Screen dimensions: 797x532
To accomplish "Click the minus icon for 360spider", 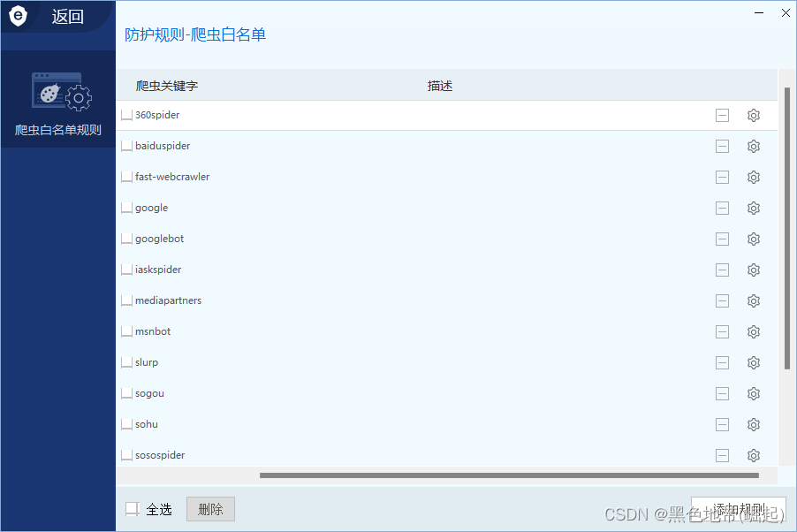I will tap(722, 116).
